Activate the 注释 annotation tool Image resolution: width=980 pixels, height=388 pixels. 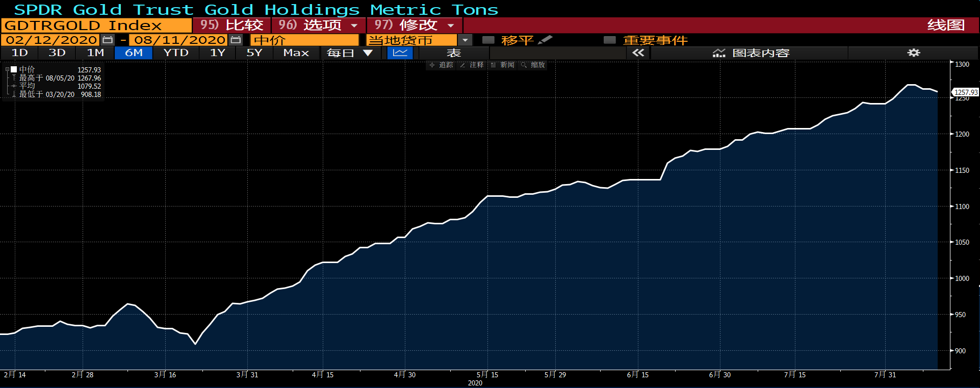[472, 65]
